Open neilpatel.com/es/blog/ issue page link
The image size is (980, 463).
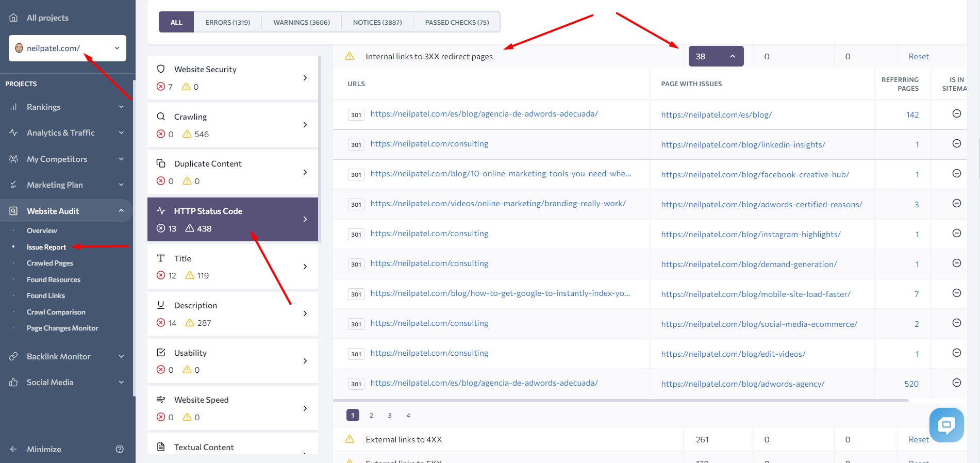717,114
